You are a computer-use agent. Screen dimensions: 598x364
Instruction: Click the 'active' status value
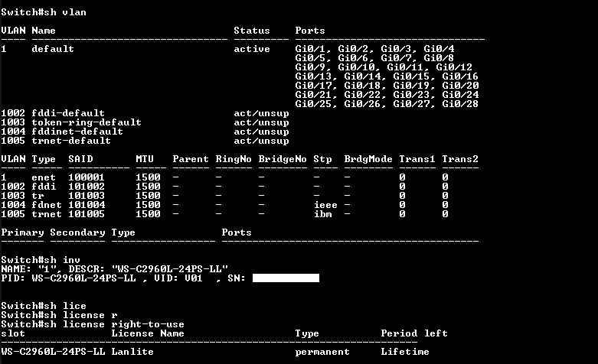[x=252, y=49]
